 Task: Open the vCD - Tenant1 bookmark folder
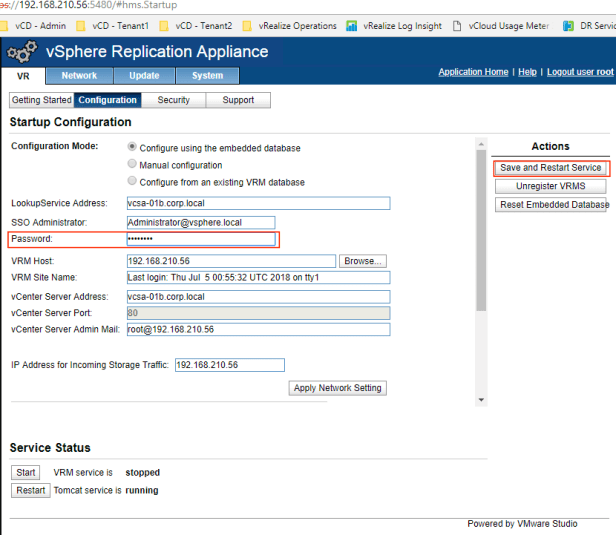pos(118,25)
